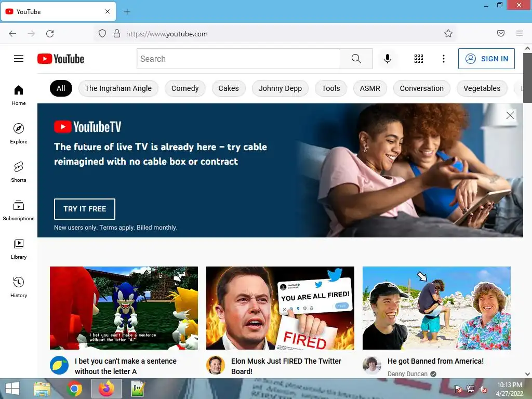The height and width of the screenshot is (399, 532).
Task: Select the Comedy filter chip
Action: [185, 88]
